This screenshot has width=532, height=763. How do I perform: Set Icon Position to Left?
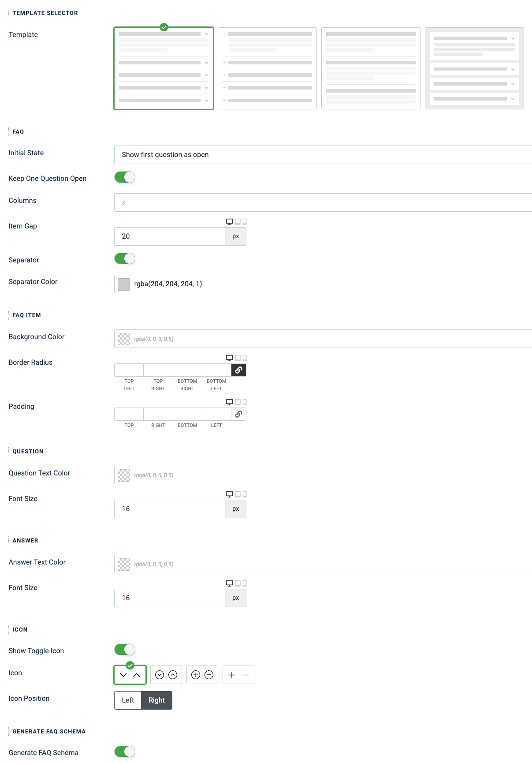(128, 700)
